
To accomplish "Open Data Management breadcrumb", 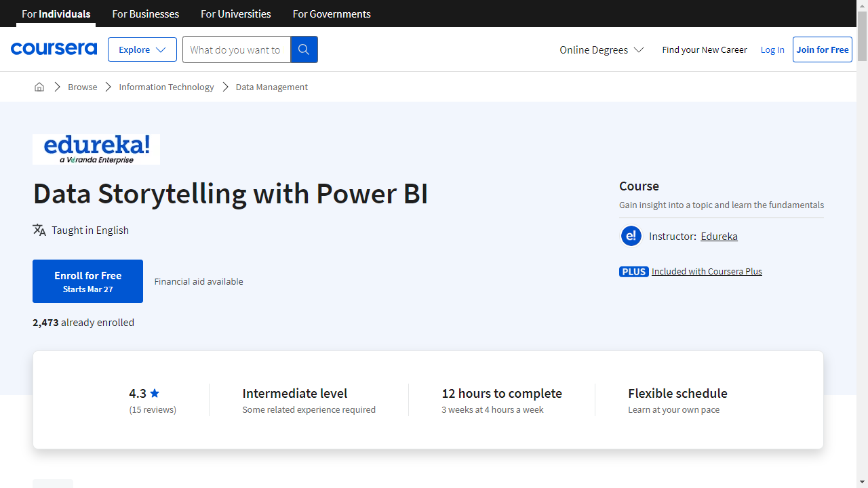I will [x=272, y=87].
